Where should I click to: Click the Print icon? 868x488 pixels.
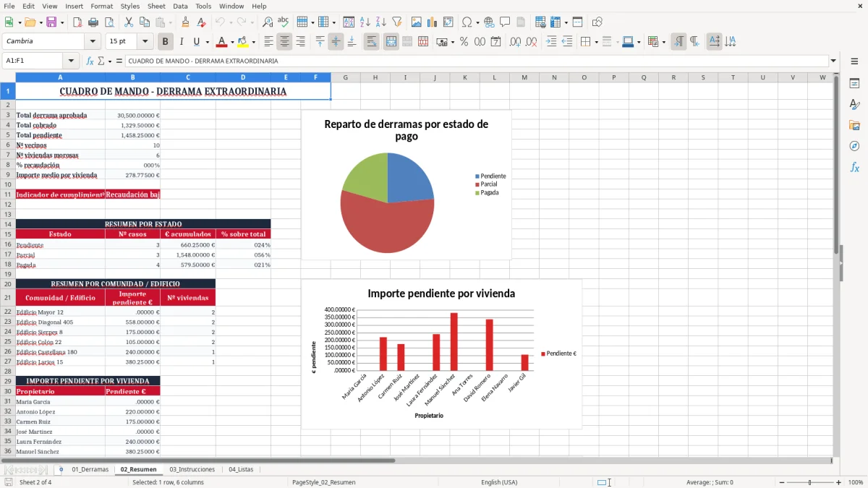[93, 22]
